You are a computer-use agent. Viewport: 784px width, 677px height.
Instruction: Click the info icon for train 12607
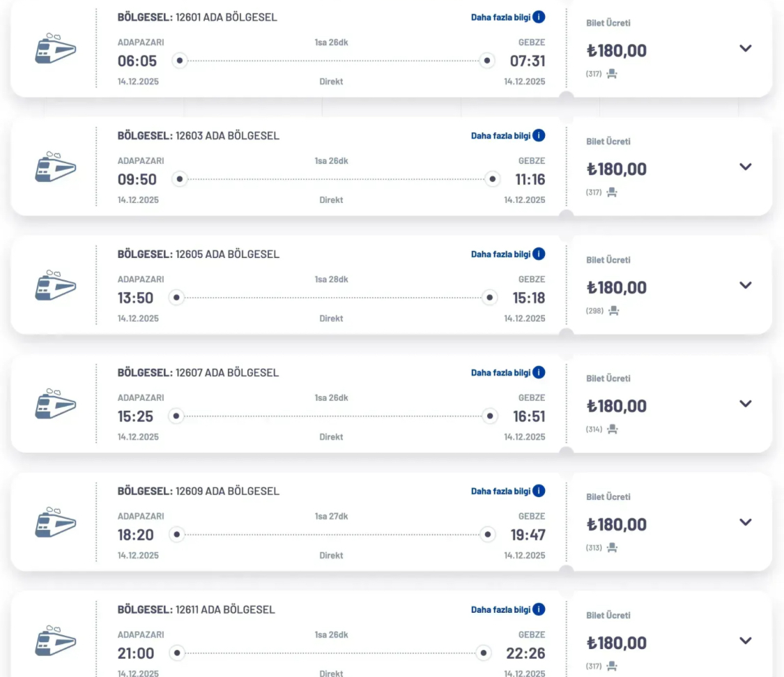click(539, 373)
